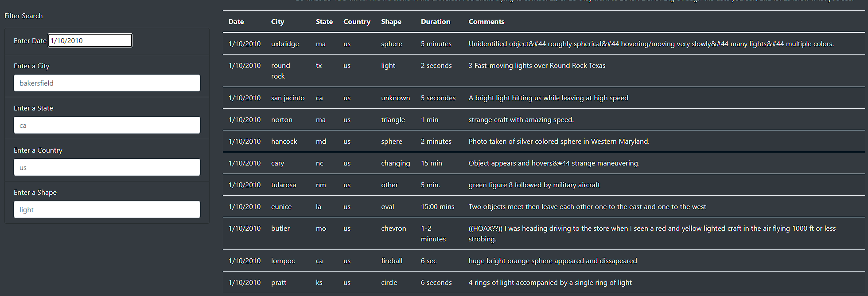Click the tularosa military aircraft comment
Image resolution: width=868 pixels, height=296 pixels.
pos(534,185)
